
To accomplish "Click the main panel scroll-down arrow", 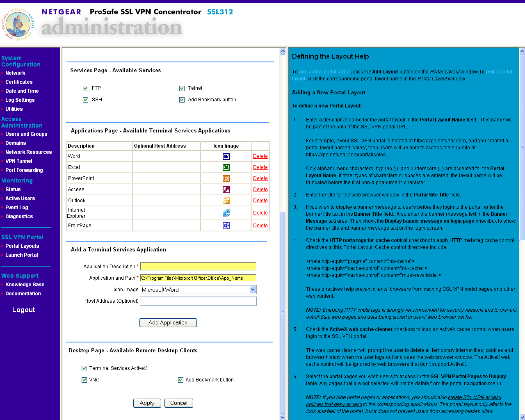I will click(283, 417).
